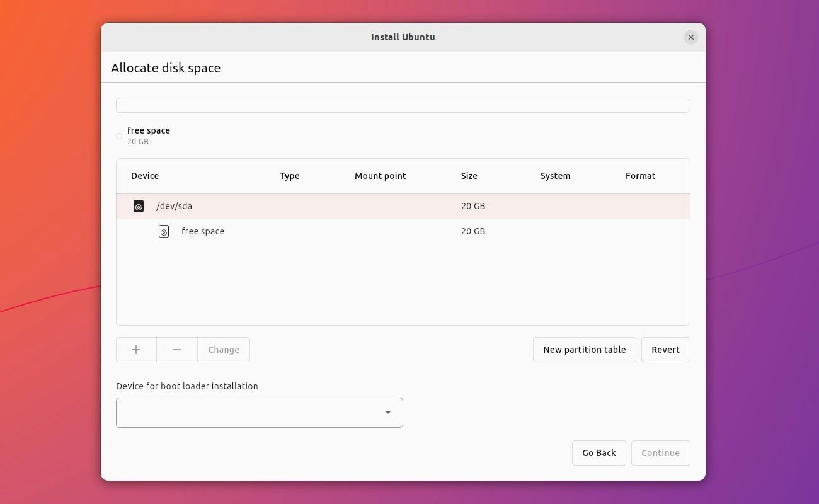Click the Change partition button
The image size is (819, 504).
[224, 350]
